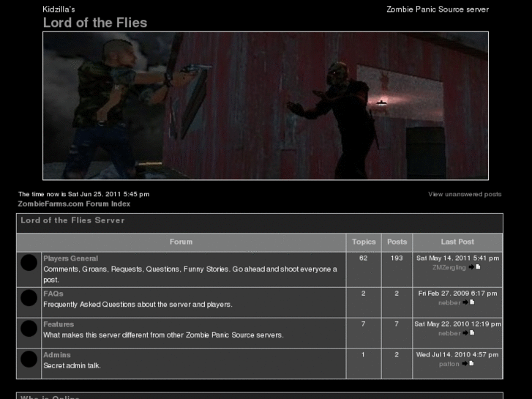Click the Players General forum status icon

pyautogui.click(x=29, y=262)
